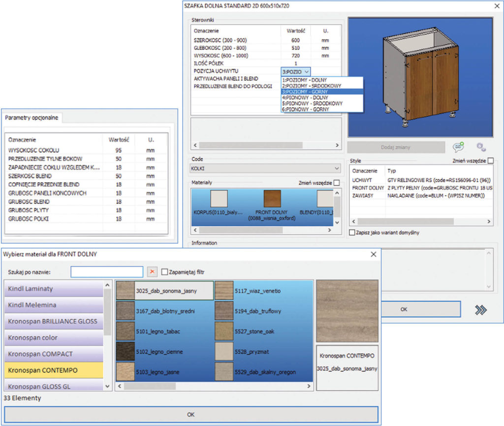Enable Zapisz jako wariant domyślny checkbox
Image resolution: width=504 pixels, height=426 pixels.
352,232
